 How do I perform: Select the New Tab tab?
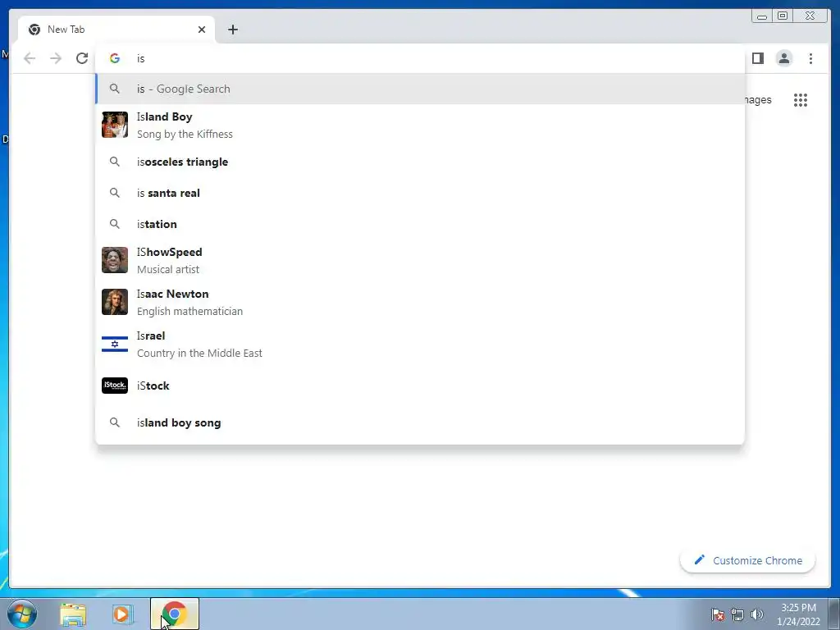click(116, 30)
